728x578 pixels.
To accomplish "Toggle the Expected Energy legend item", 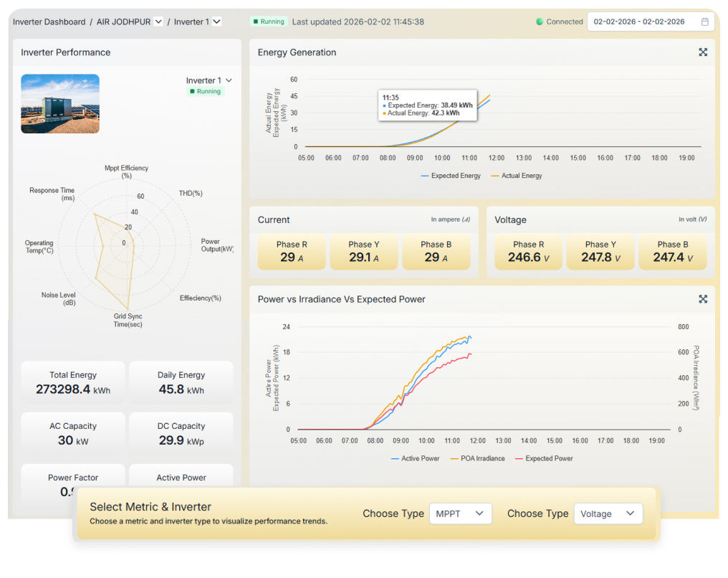I will [x=451, y=176].
